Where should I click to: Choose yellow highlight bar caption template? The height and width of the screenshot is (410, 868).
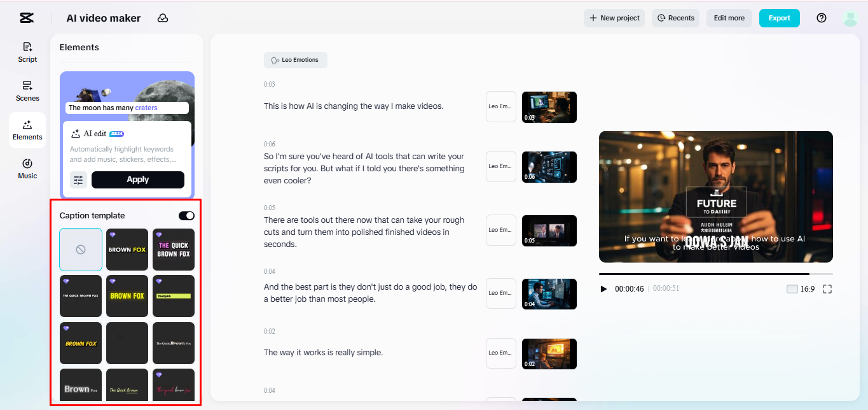(x=174, y=296)
